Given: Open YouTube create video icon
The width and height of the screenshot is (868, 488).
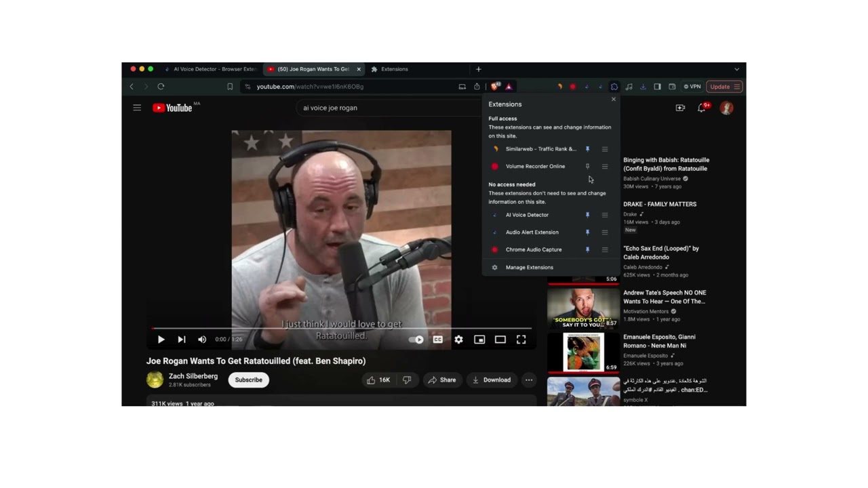Looking at the screenshot, I should coord(680,108).
